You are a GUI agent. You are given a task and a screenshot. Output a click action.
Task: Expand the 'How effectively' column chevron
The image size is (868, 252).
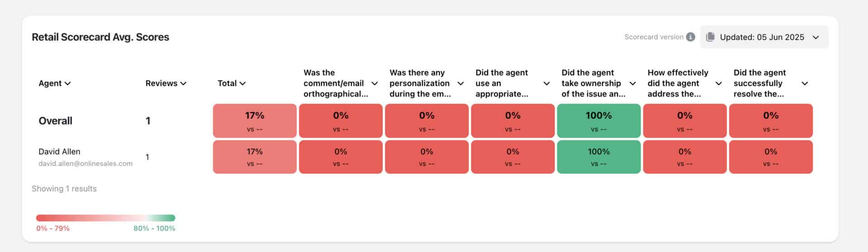(x=719, y=83)
